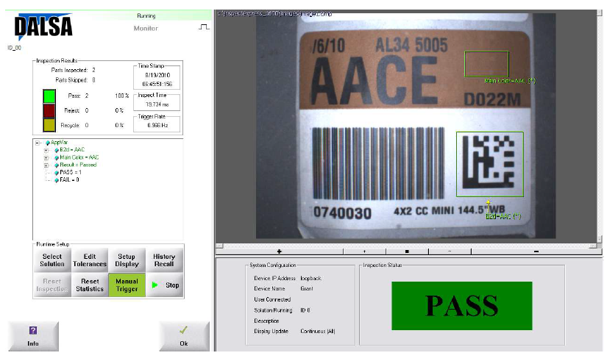Expand the Result = Passed node

pyautogui.click(x=46, y=165)
